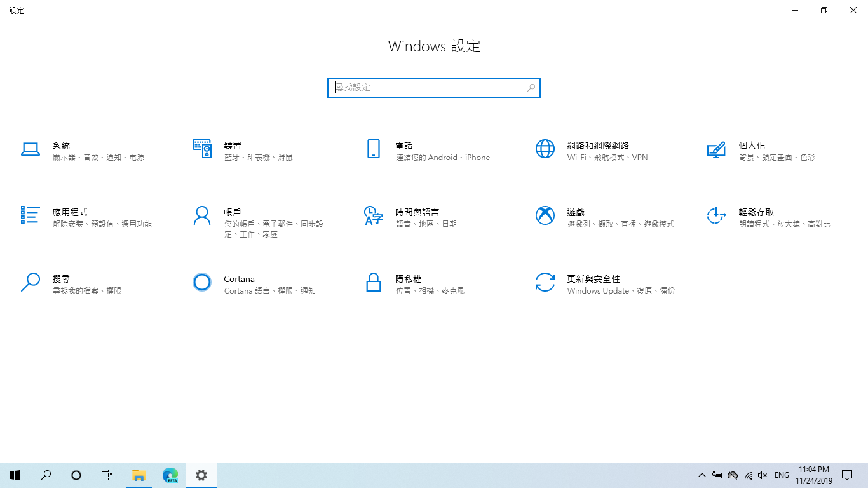Click the Cortana circle on the taskbar

pyautogui.click(x=76, y=475)
